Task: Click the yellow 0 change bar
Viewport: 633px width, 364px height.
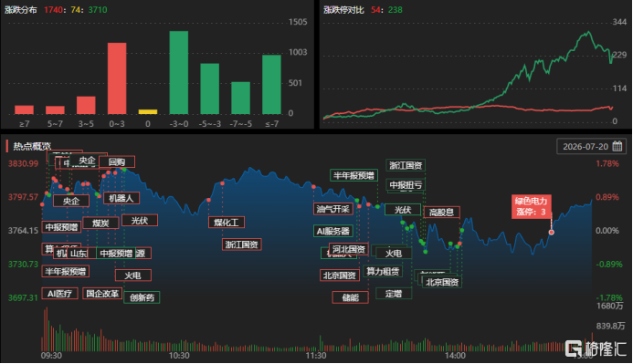Action: 148,111
